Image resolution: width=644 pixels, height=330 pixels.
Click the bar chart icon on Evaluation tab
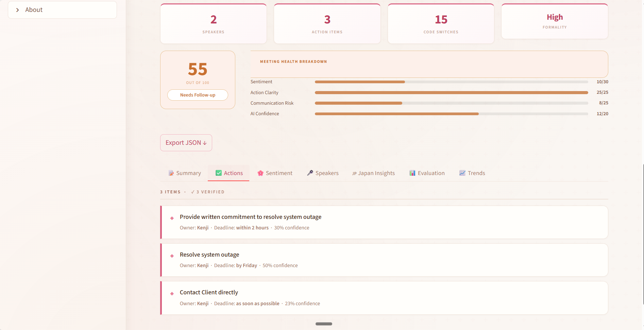click(x=412, y=173)
